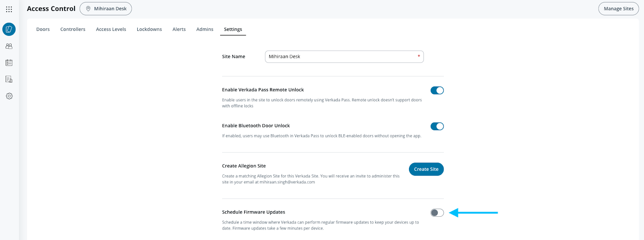Viewport: 644px width, 240px height.
Task: Disable Verkada Pass Remote Unlock toggle
Action: coord(437,90)
